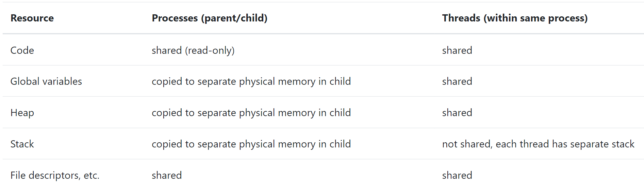Screen dimensions: 644x191
Task: Select the Global variables row label
Action: [x=46, y=81]
